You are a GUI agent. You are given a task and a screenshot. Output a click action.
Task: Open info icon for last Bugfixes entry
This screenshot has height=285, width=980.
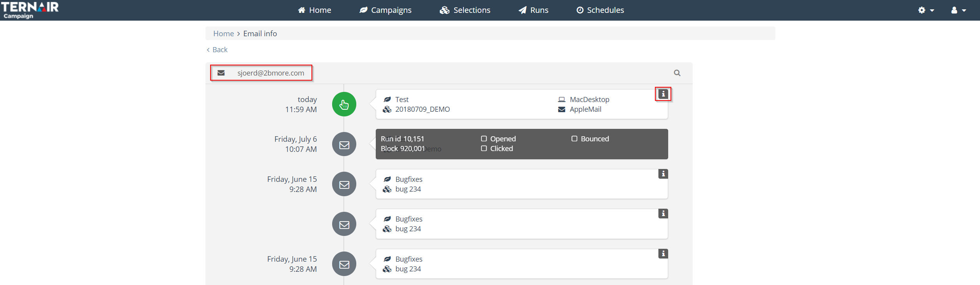coord(663,253)
